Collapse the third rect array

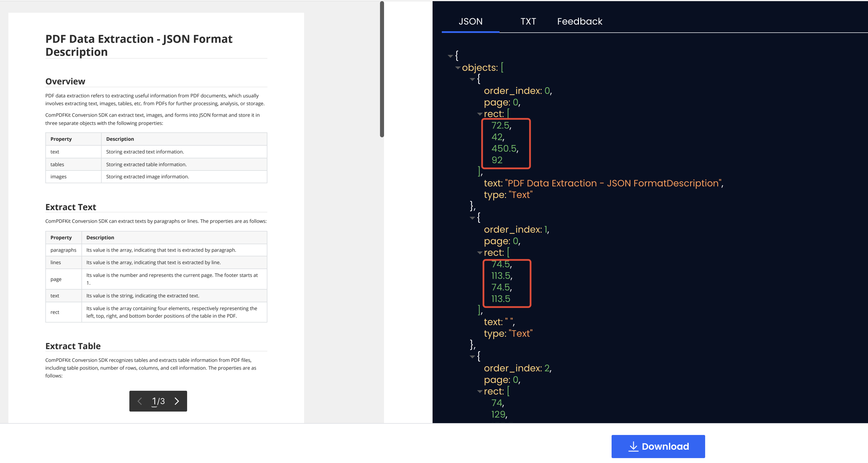click(x=480, y=392)
